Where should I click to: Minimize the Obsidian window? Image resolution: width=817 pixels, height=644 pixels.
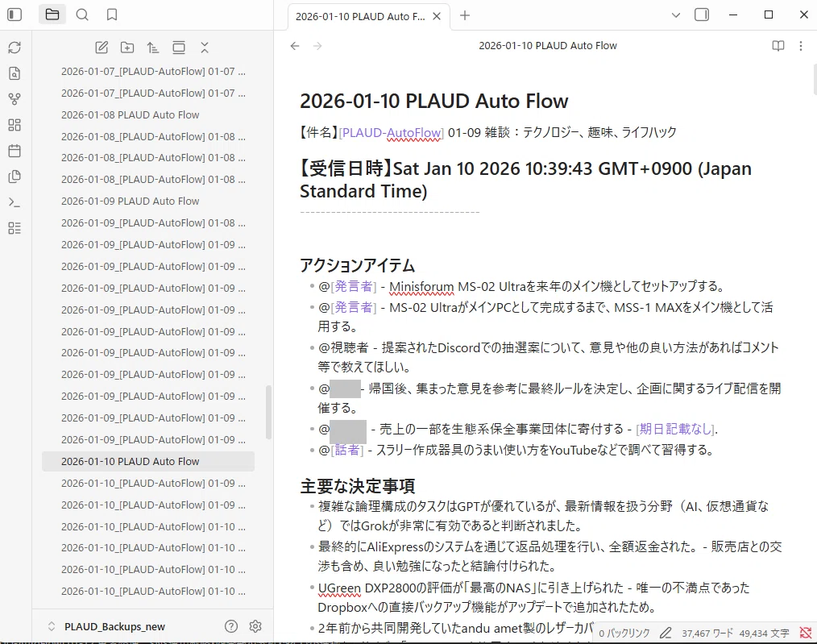[733, 15]
